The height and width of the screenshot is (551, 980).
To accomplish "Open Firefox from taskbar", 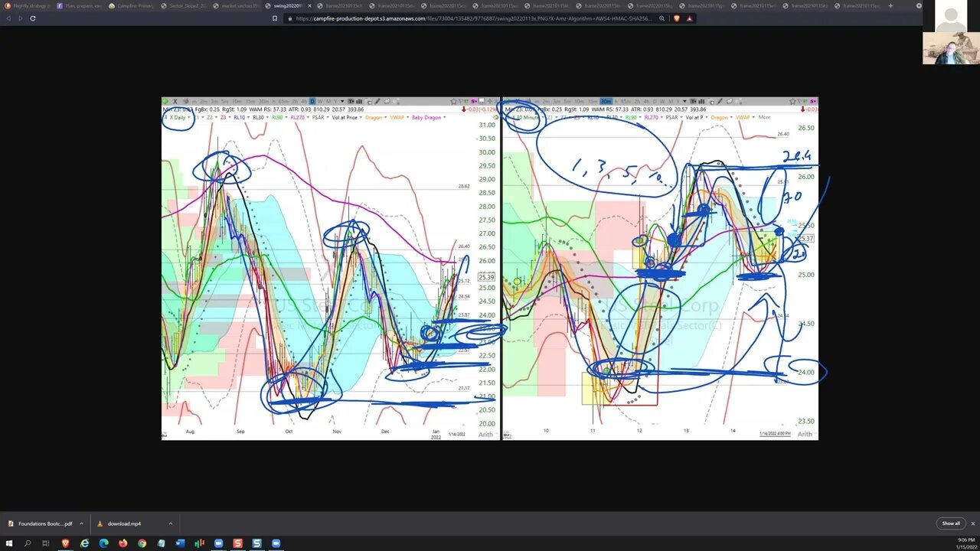I will 122,543.
